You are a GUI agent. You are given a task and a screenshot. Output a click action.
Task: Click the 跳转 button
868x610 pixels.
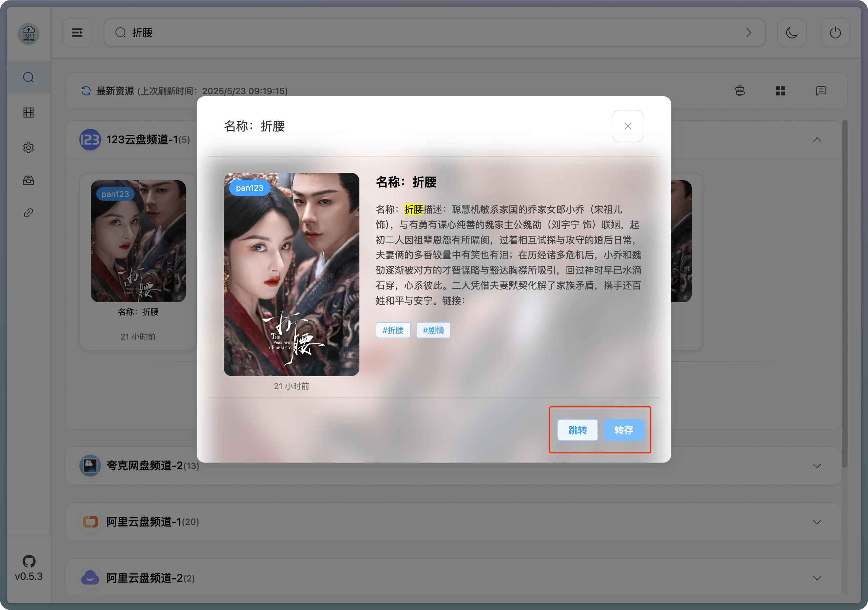pos(577,430)
